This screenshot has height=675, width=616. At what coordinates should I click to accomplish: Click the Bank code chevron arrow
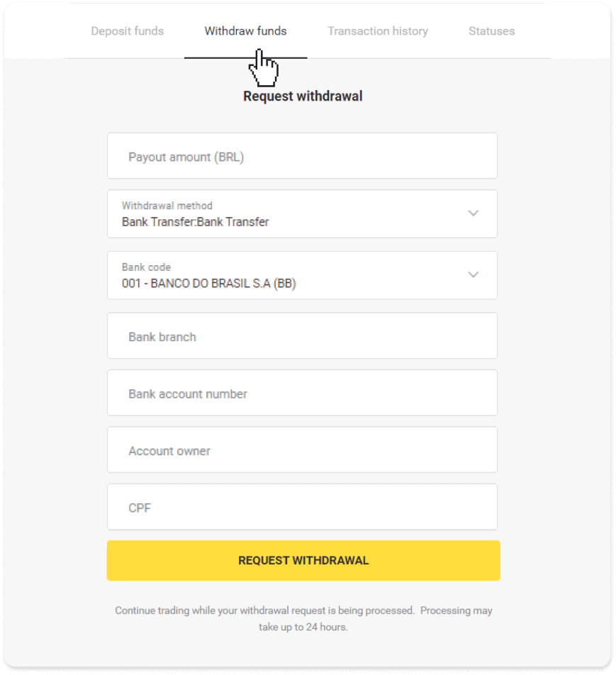(474, 275)
